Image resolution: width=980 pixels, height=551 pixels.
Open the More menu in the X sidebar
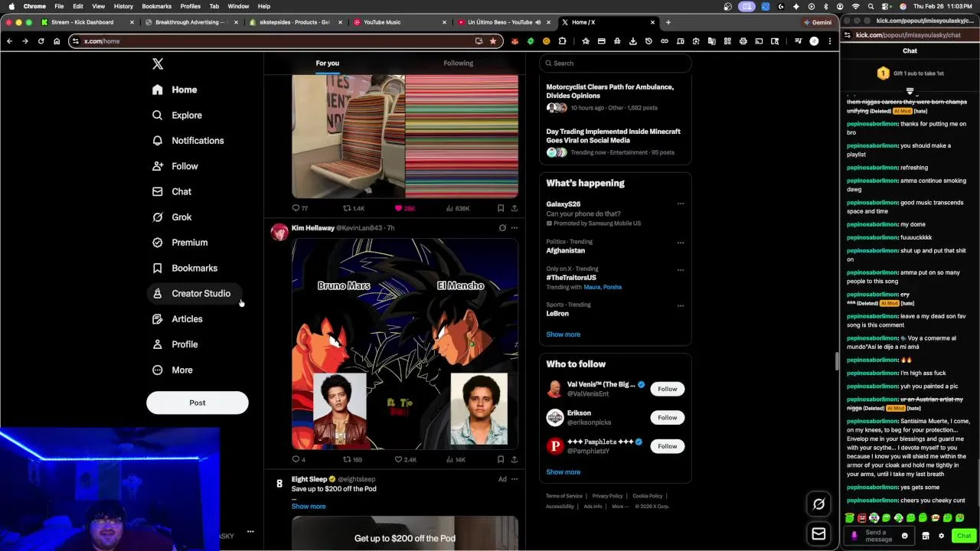tap(172, 370)
